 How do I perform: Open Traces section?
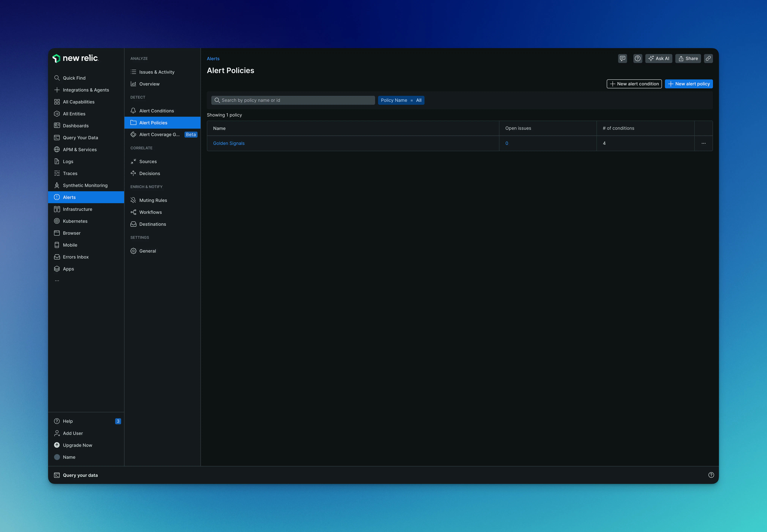(86, 173)
